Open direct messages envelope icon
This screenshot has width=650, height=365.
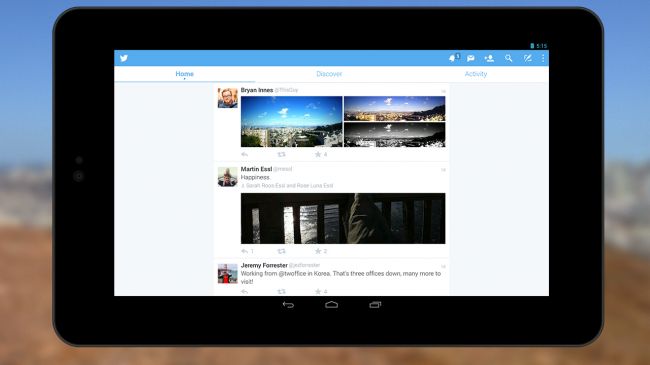471,58
